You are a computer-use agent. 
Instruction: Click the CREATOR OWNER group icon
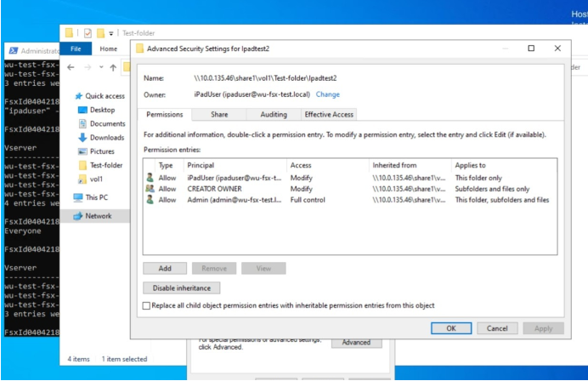tap(150, 189)
